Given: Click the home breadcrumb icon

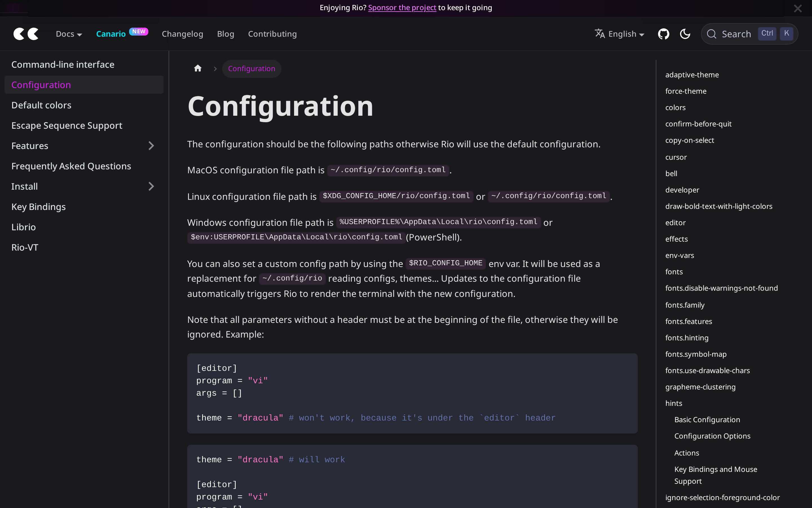Looking at the screenshot, I should pyautogui.click(x=198, y=69).
